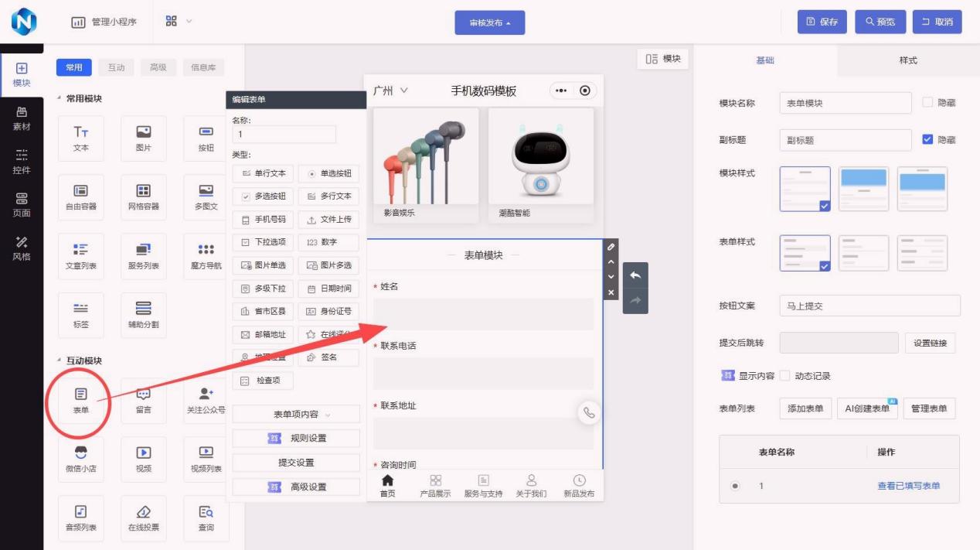This screenshot has height=550, width=980.
Task: Click the undo arrow button
Action: [x=635, y=276]
